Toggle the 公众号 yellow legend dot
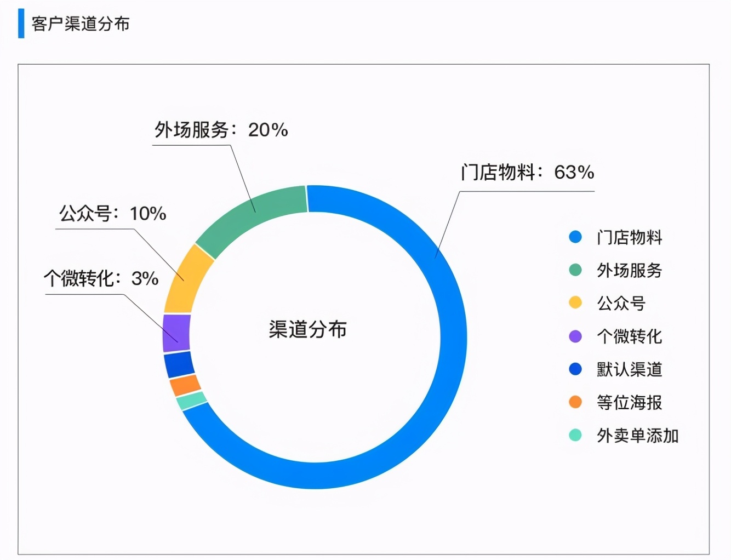This screenshot has height=560, width=731. pos(575,302)
